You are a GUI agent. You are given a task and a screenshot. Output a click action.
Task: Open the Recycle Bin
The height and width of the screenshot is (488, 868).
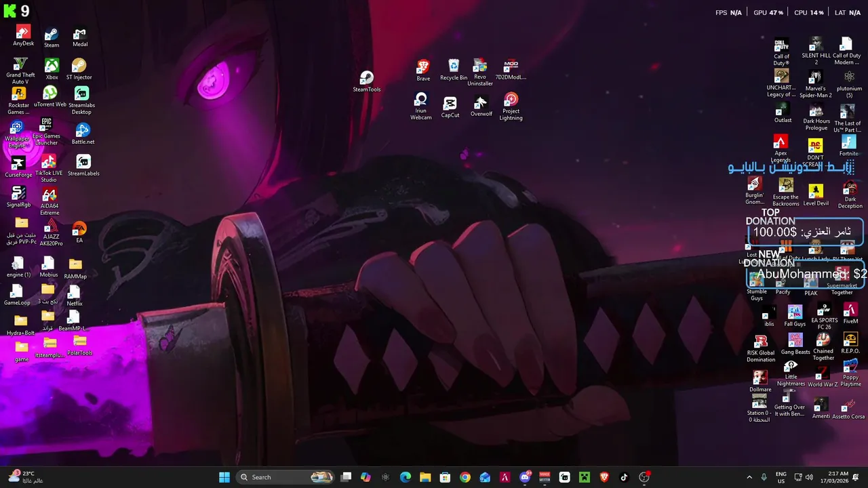[454, 70]
